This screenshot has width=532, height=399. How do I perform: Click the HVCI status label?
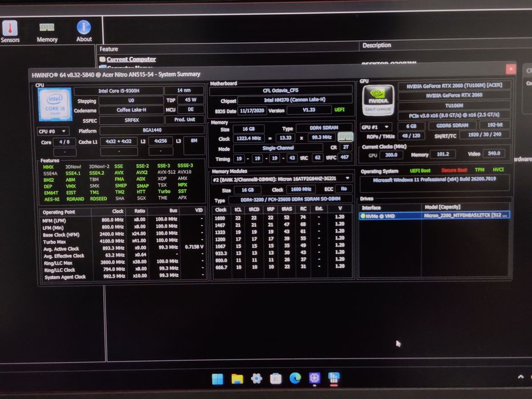pyautogui.click(x=498, y=169)
